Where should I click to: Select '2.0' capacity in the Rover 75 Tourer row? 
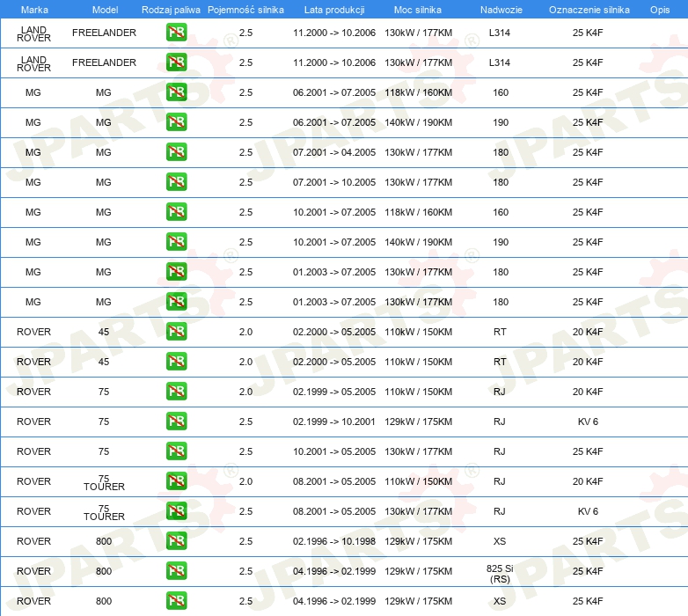click(245, 481)
